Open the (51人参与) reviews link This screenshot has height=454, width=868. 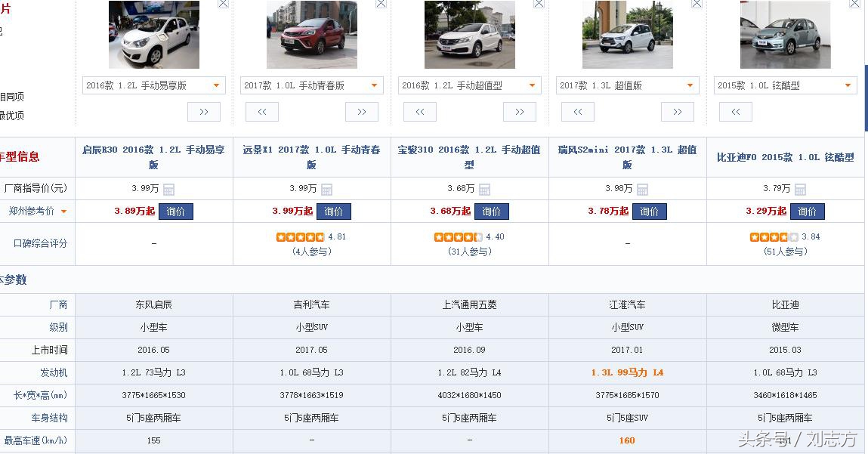coord(786,252)
